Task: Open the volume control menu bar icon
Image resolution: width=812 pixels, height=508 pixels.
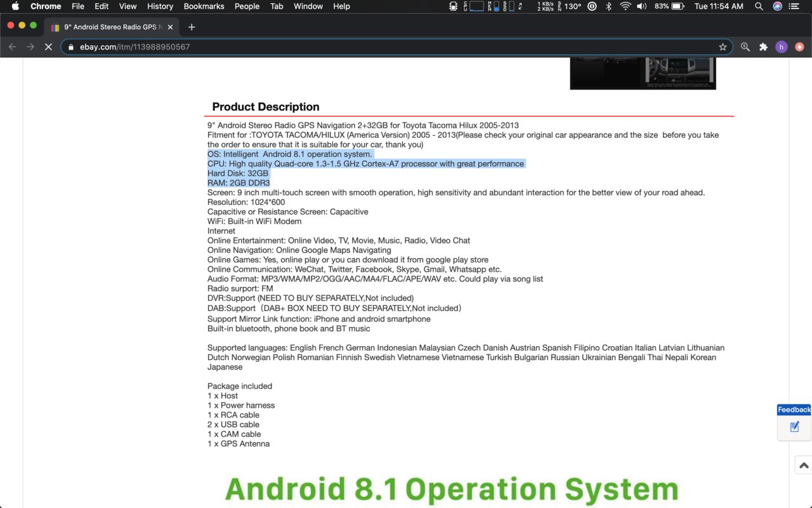Action: click(641, 6)
